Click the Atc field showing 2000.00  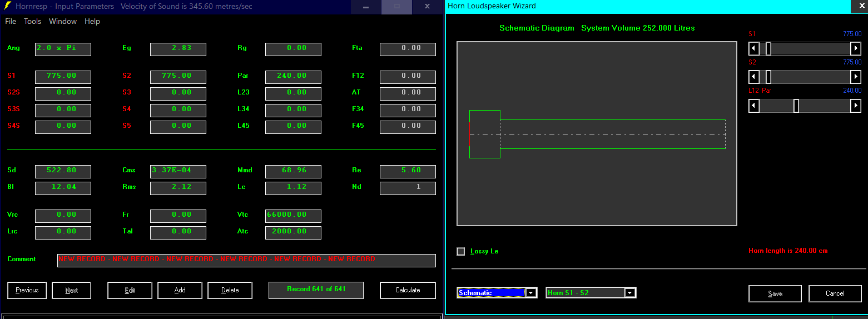293,232
